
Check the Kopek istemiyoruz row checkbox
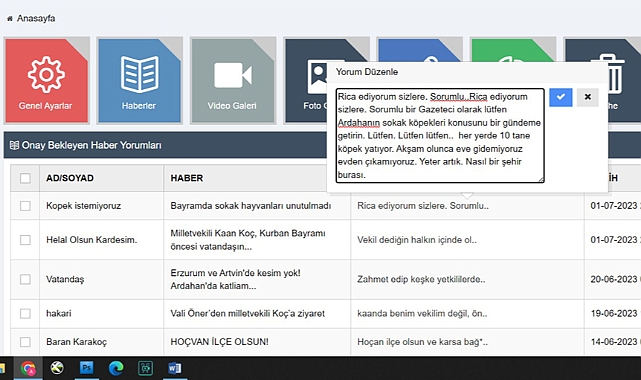25,206
